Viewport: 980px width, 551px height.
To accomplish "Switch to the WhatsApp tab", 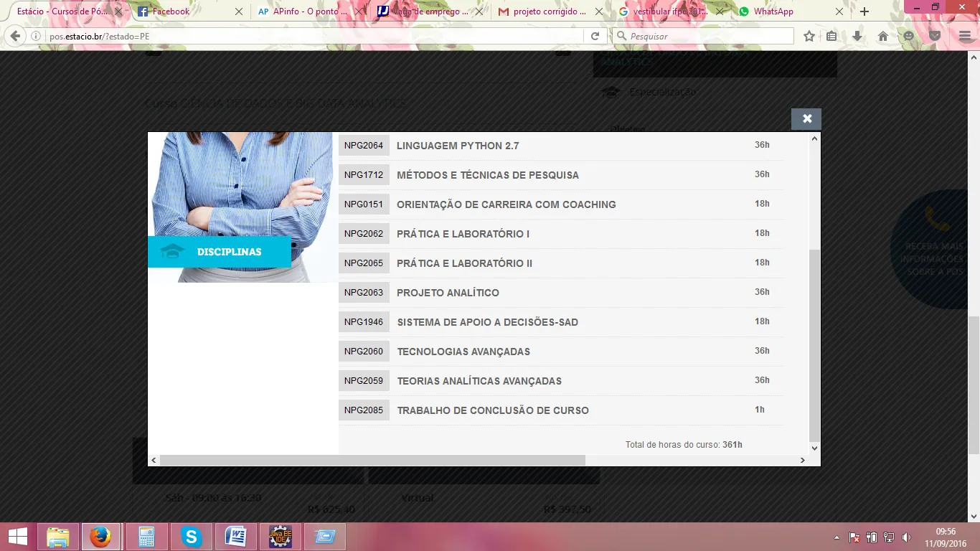I will point(791,11).
